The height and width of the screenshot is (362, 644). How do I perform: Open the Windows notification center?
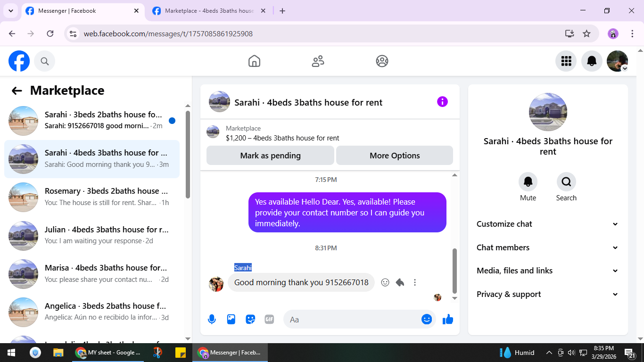pyautogui.click(x=629, y=353)
